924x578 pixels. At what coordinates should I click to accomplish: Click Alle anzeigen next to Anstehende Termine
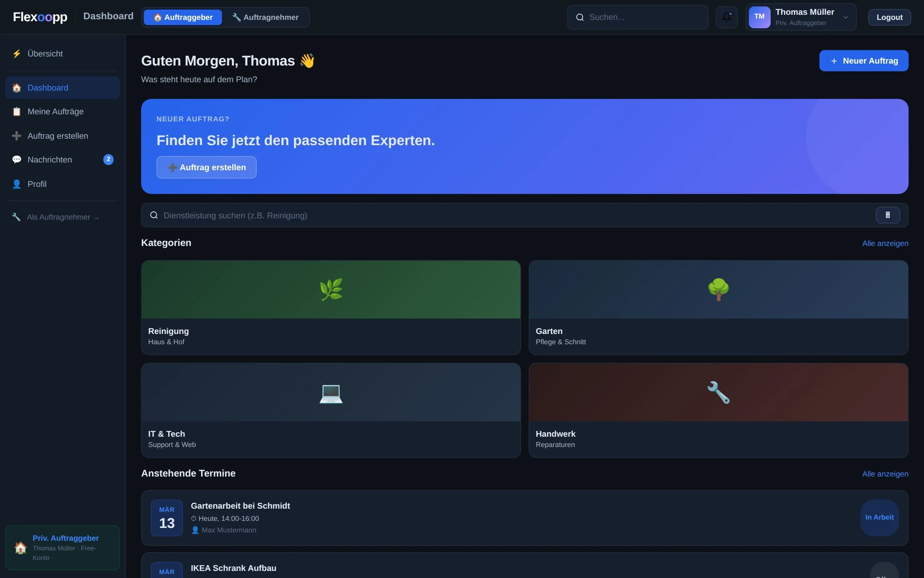click(885, 474)
